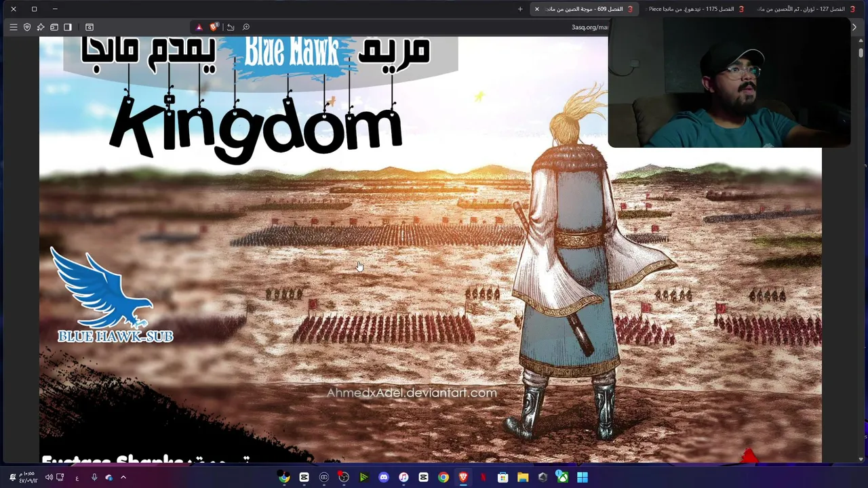868x488 pixels.
Task: Open the Brave Shields lion icon
Action: pos(214,27)
